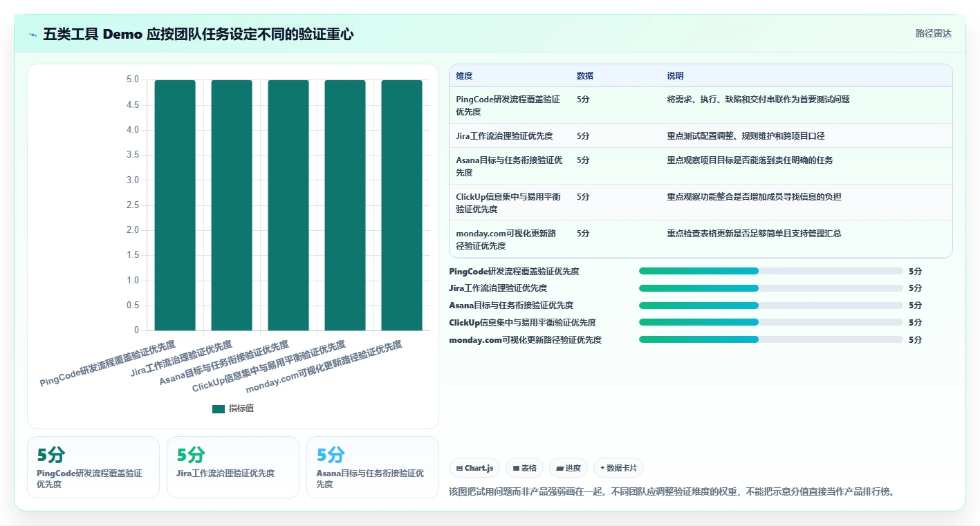Click the monday.com progress bar

coord(771,339)
